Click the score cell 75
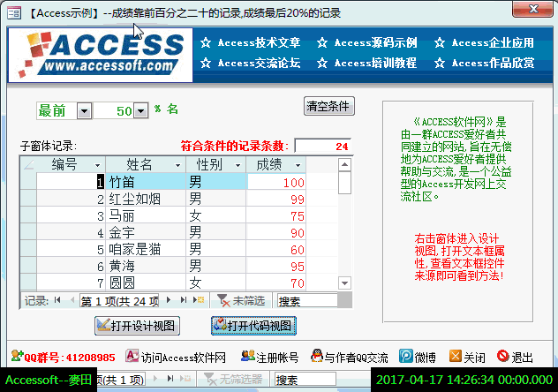Image resolution: width=558 pixels, height=392 pixels. pos(276,215)
